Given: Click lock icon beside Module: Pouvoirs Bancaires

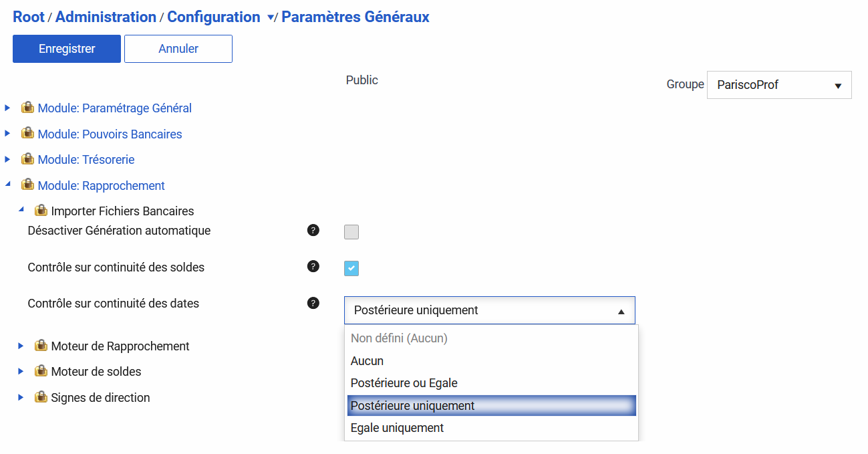Looking at the screenshot, I should tap(27, 133).
